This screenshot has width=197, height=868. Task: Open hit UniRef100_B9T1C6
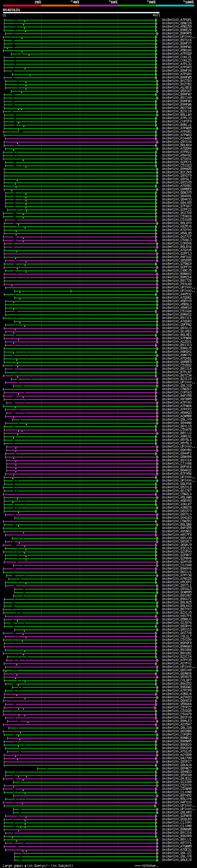(x=176, y=40)
